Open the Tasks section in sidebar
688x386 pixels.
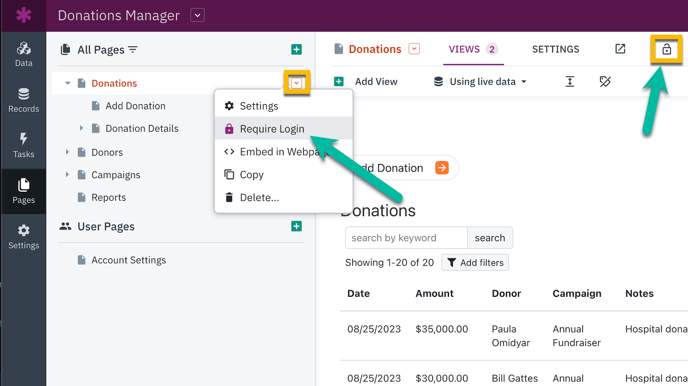click(23, 145)
